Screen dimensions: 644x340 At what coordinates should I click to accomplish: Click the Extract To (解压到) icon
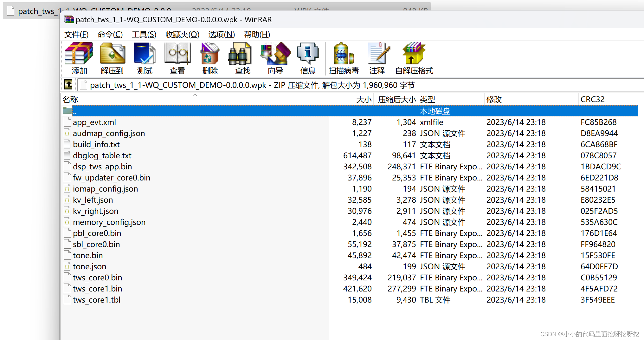[x=112, y=59]
